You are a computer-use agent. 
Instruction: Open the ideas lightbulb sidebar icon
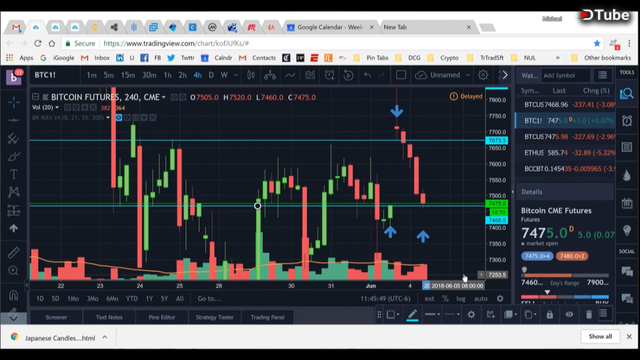point(627,230)
